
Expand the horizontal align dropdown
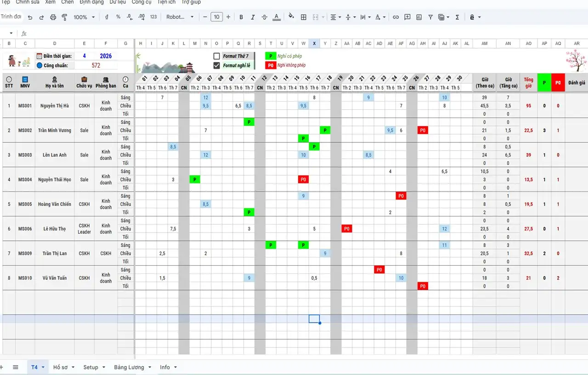point(336,17)
